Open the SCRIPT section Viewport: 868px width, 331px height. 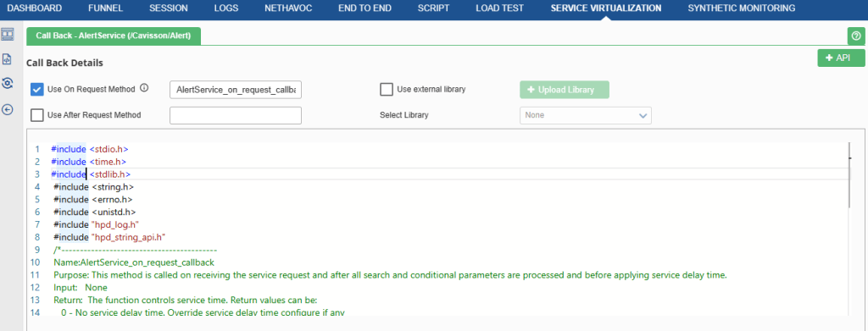(x=433, y=8)
